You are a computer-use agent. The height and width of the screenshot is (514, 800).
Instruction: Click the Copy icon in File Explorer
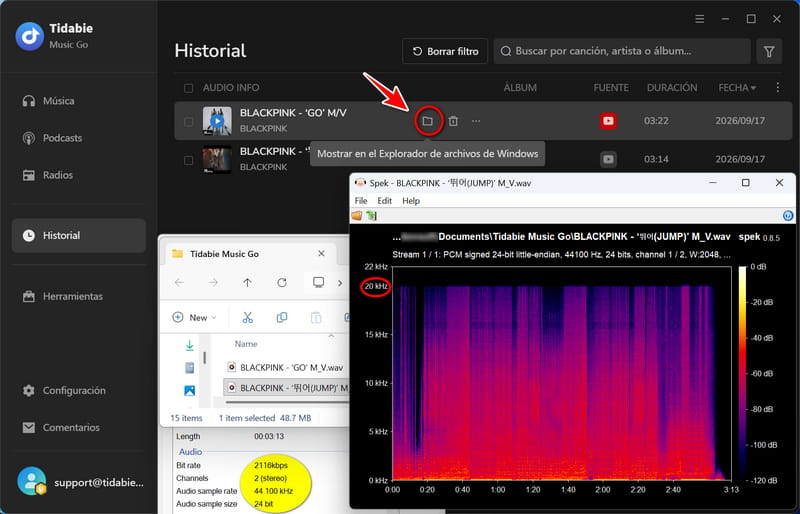click(282, 317)
